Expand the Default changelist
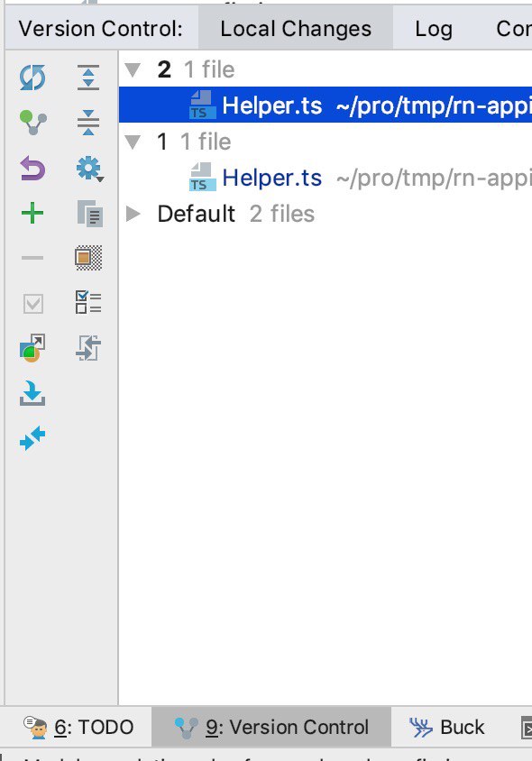The height and width of the screenshot is (761, 532). coord(133,214)
